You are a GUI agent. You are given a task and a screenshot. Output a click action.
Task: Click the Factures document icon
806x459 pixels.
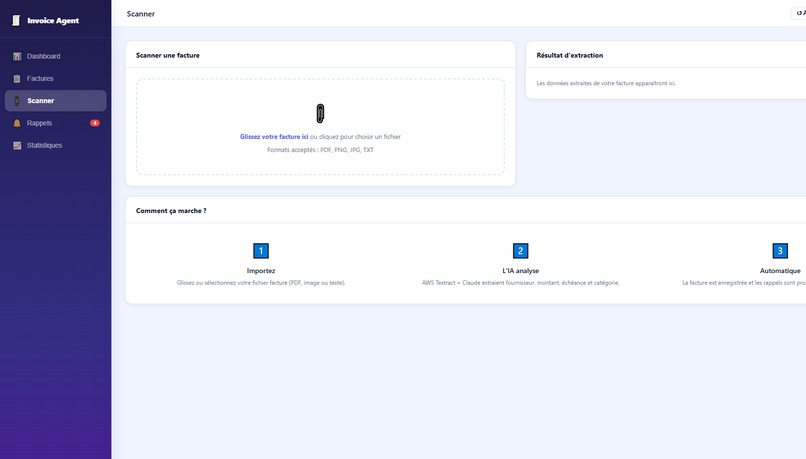click(x=17, y=79)
